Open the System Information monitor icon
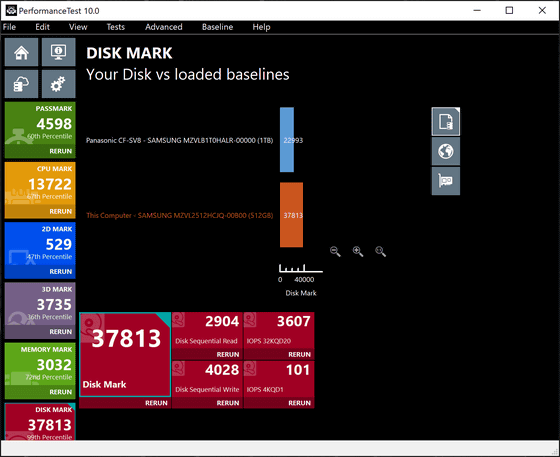This screenshot has width=560, height=457. pos(59,52)
